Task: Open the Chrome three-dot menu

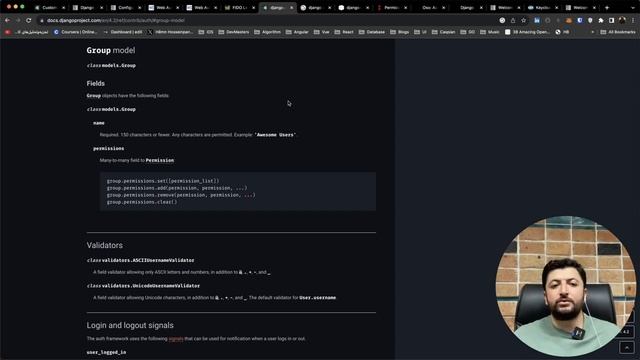Action: click(x=633, y=20)
